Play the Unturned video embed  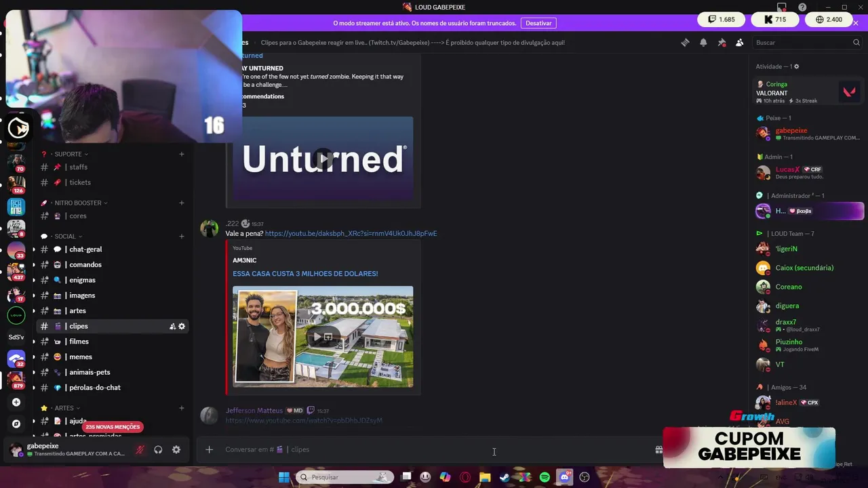(x=323, y=159)
